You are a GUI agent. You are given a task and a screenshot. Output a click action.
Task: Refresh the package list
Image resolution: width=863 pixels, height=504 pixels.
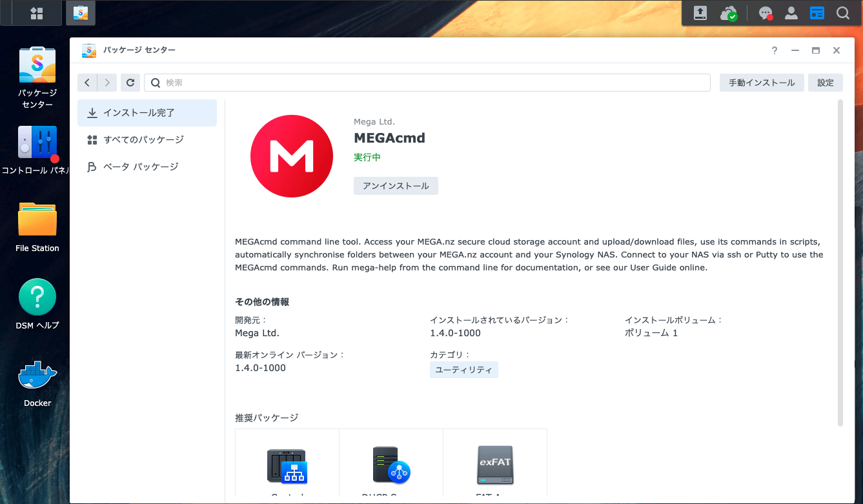130,82
